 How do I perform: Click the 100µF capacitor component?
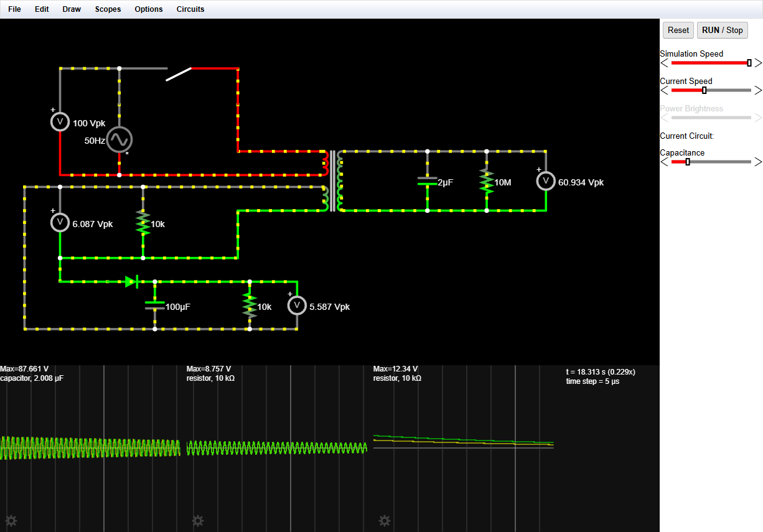[x=154, y=305]
